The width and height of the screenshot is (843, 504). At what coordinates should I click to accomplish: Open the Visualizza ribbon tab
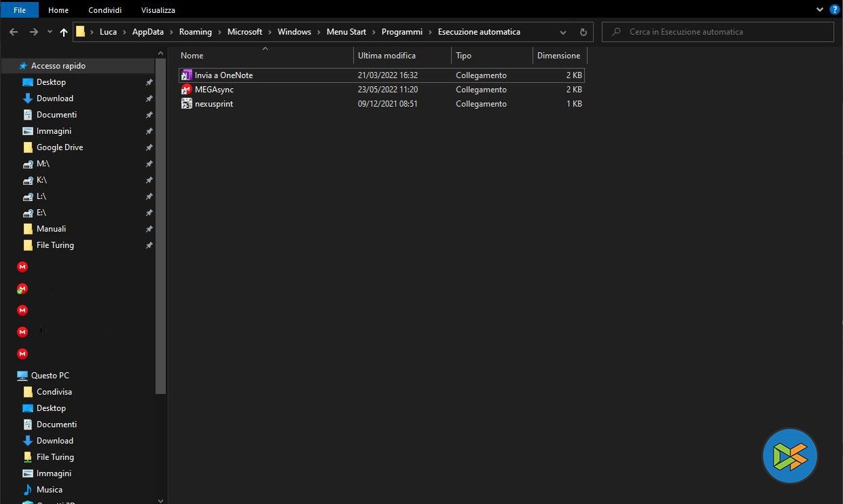[158, 10]
